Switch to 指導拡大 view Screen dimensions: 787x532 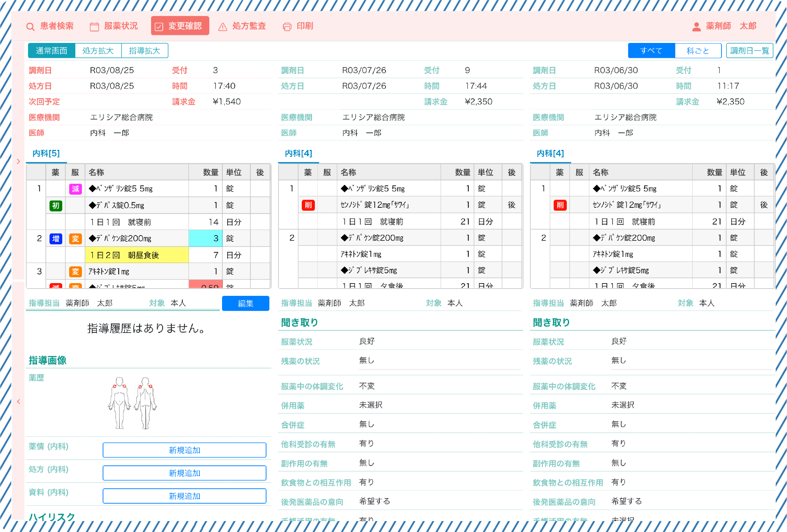(145, 51)
